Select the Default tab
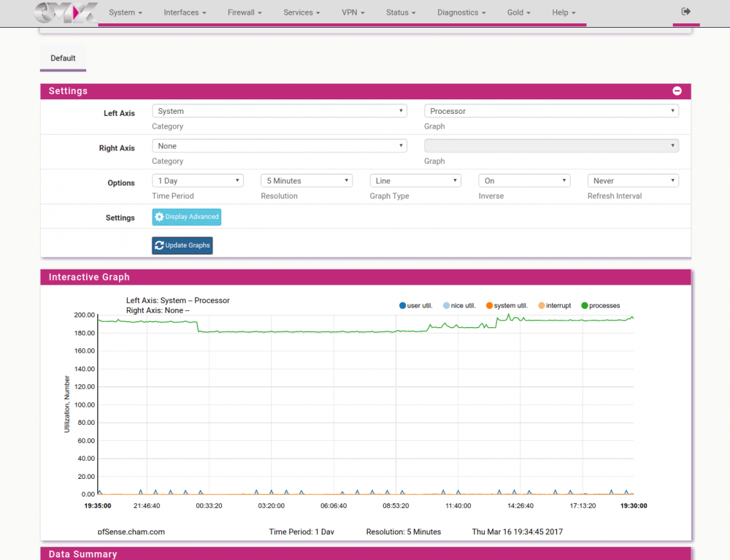The image size is (730, 560). pos(63,58)
